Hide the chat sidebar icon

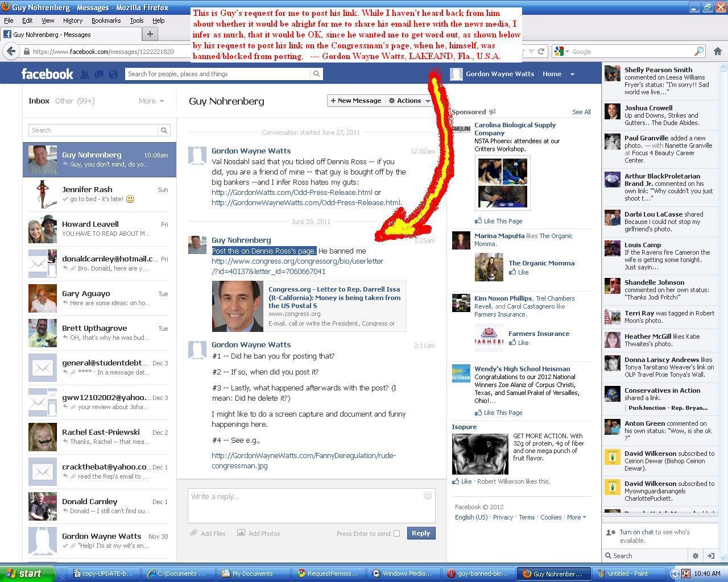tap(710, 556)
